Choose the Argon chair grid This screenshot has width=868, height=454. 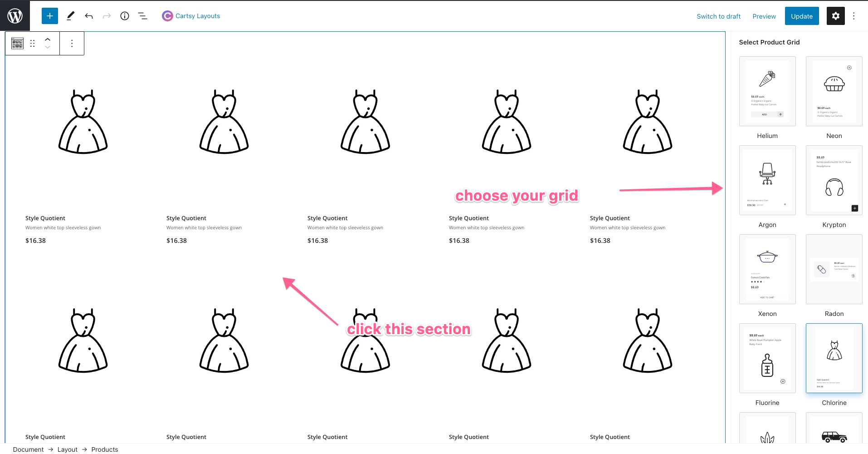pyautogui.click(x=767, y=180)
